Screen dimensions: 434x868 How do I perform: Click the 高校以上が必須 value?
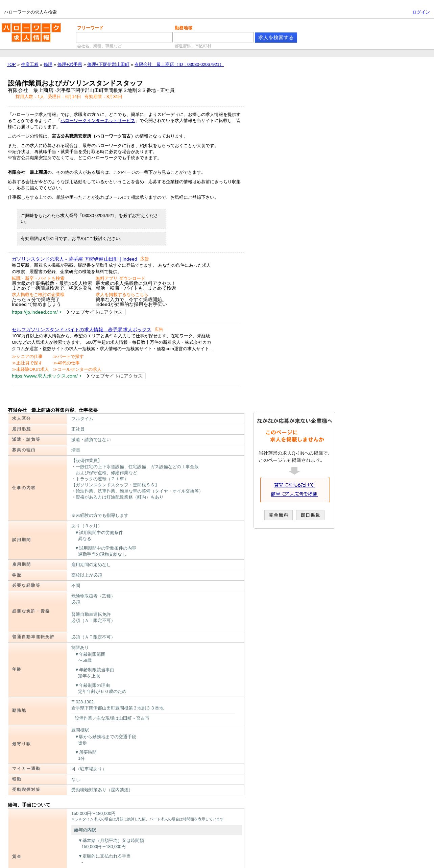[x=87, y=575]
